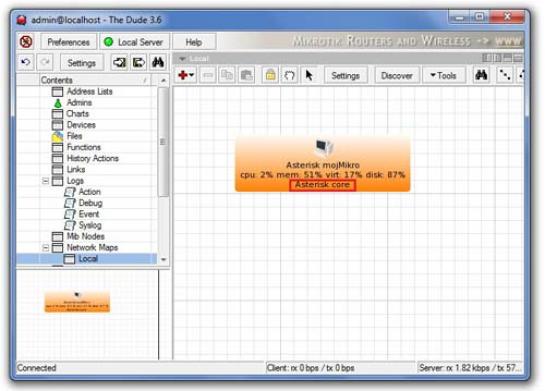
Task: Open the Tools dropdown menu
Action: [x=443, y=75]
